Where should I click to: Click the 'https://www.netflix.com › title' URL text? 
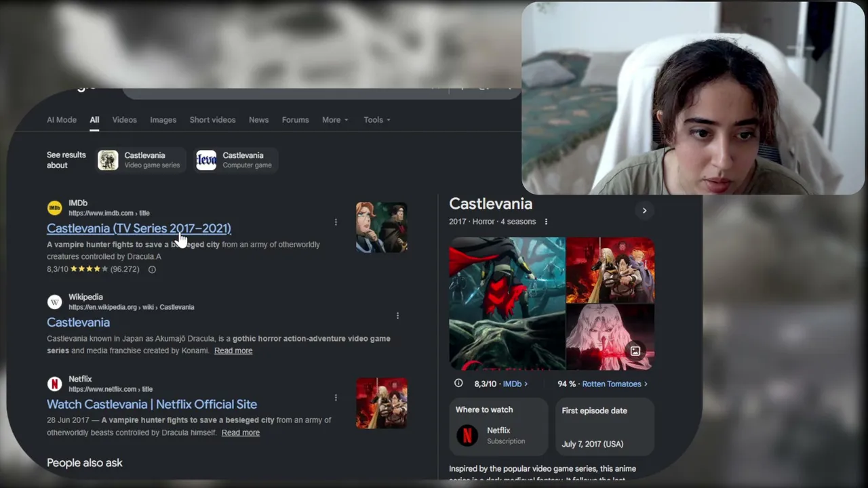point(111,390)
